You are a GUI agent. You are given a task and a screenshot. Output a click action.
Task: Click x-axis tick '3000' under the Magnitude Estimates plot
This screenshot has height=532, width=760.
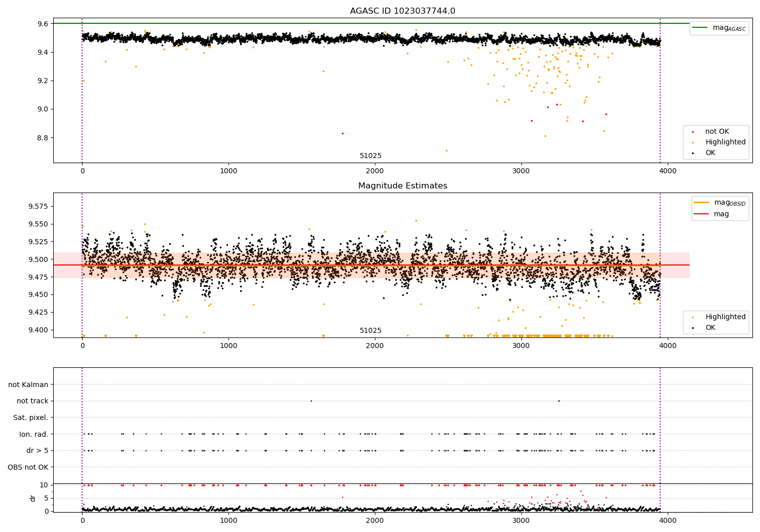point(521,346)
